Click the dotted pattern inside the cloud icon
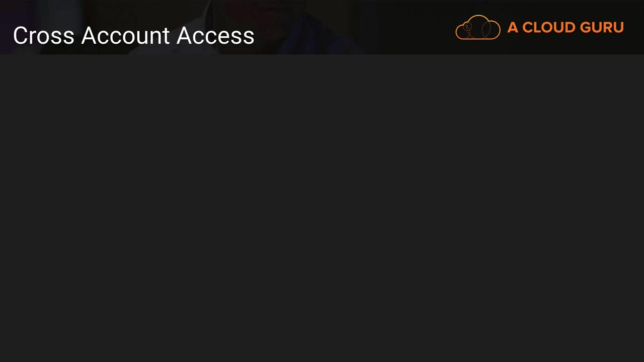Screen dimensions: 644x362 (x=478, y=29)
